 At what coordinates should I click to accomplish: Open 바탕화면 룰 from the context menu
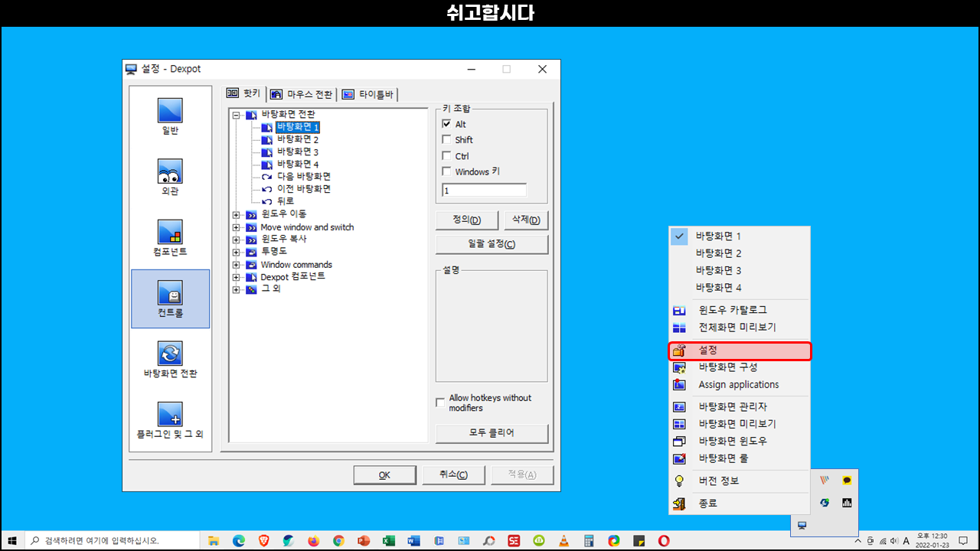740,458
